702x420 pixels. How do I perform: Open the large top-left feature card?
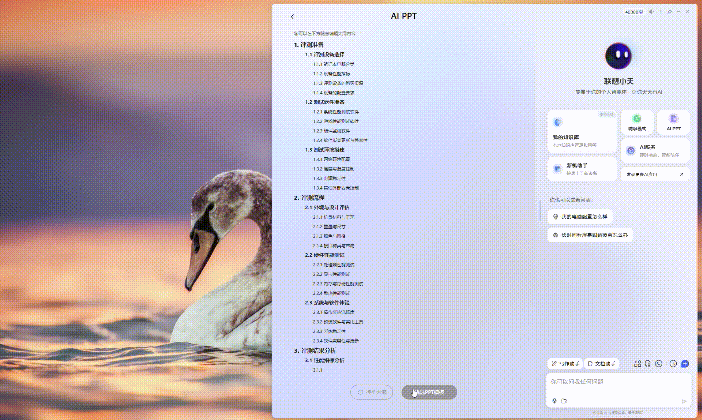[x=581, y=135]
